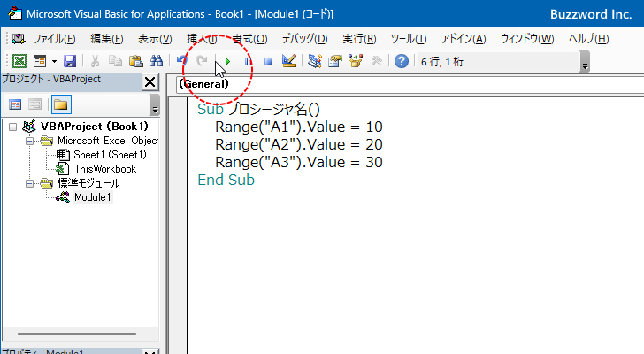
Task: Save Book1 with the floppy disk icon
Action: click(x=70, y=61)
